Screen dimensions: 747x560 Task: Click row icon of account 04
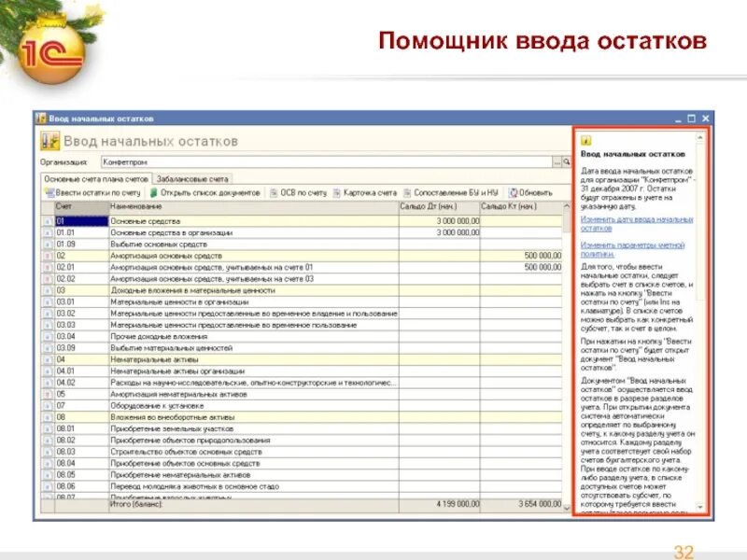point(48,359)
